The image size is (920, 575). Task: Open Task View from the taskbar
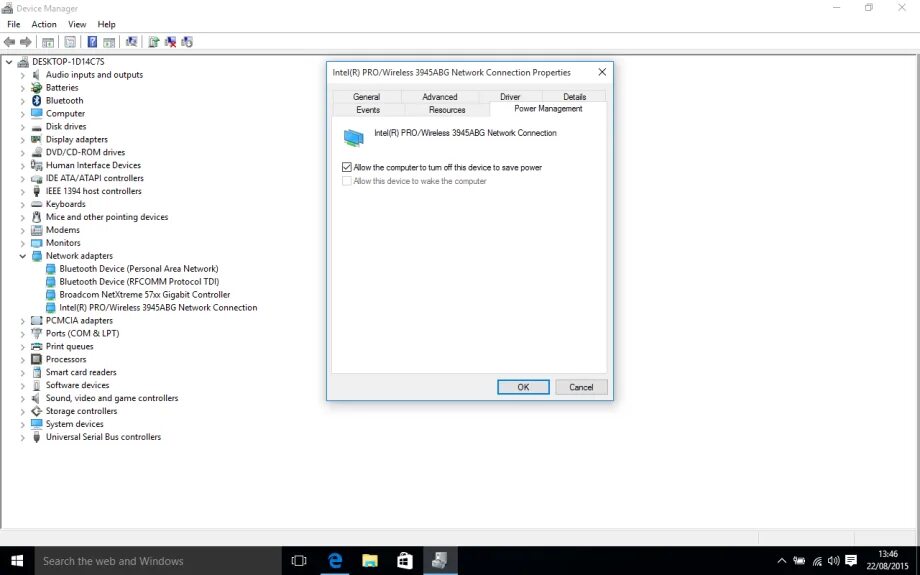tap(299, 561)
